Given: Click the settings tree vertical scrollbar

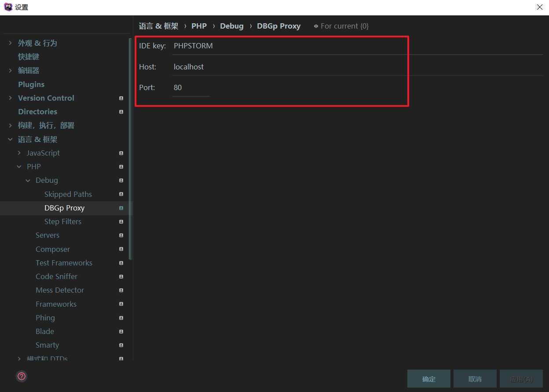Looking at the screenshot, I should tap(130, 149).
